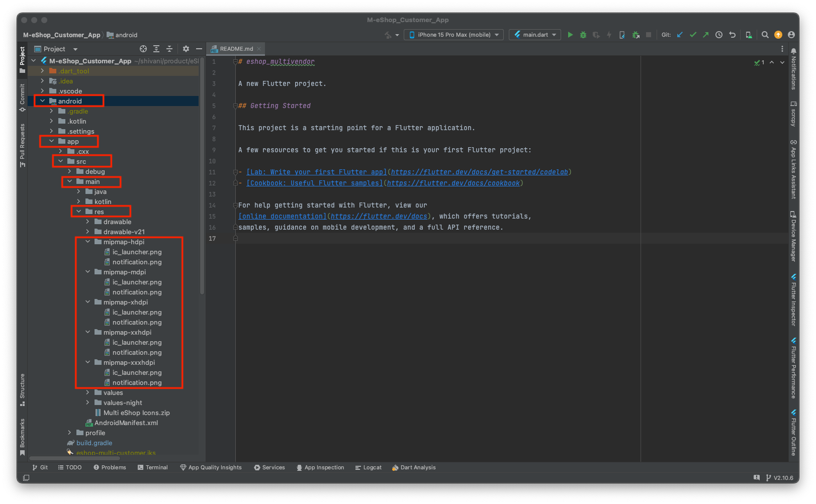Select the README.md editor tab
The height and width of the screenshot is (504, 816).
coord(236,49)
